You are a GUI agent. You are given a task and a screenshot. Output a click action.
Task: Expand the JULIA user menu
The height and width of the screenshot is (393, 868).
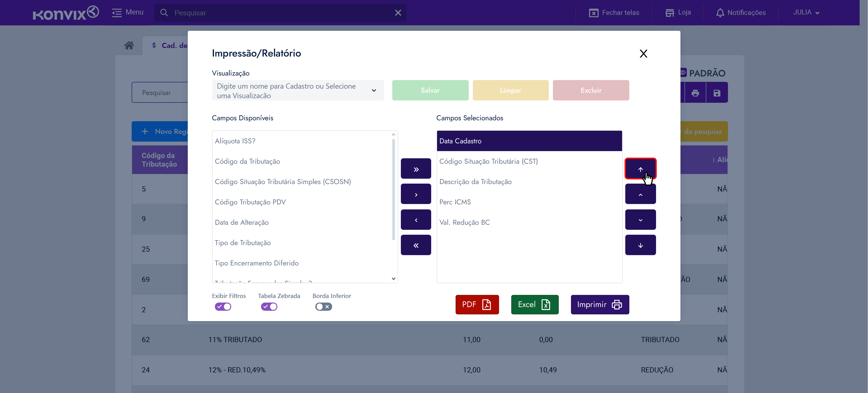806,12
